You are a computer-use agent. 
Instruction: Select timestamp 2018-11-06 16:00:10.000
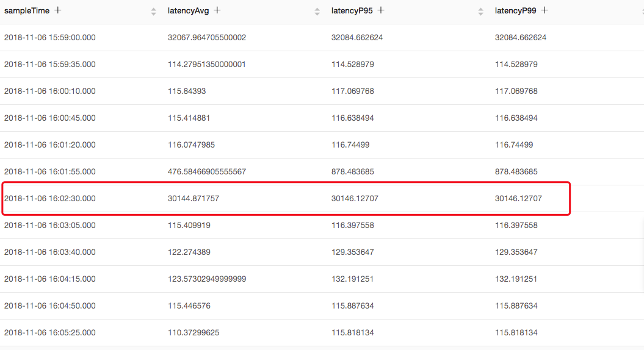click(49, 91)
